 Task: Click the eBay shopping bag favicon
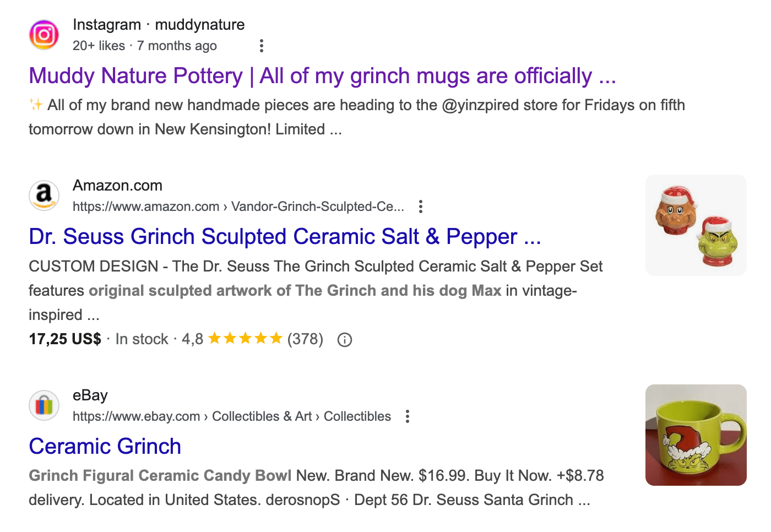pos(44,405)
